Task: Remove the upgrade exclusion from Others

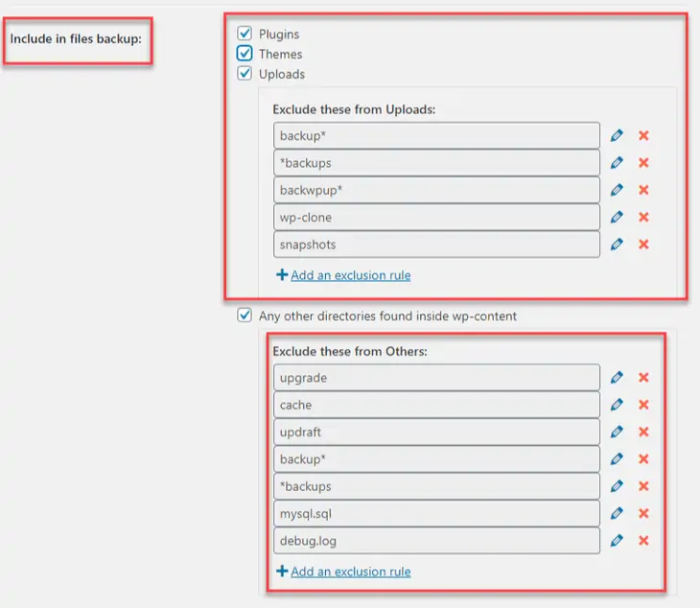Action: coord(643,378)
